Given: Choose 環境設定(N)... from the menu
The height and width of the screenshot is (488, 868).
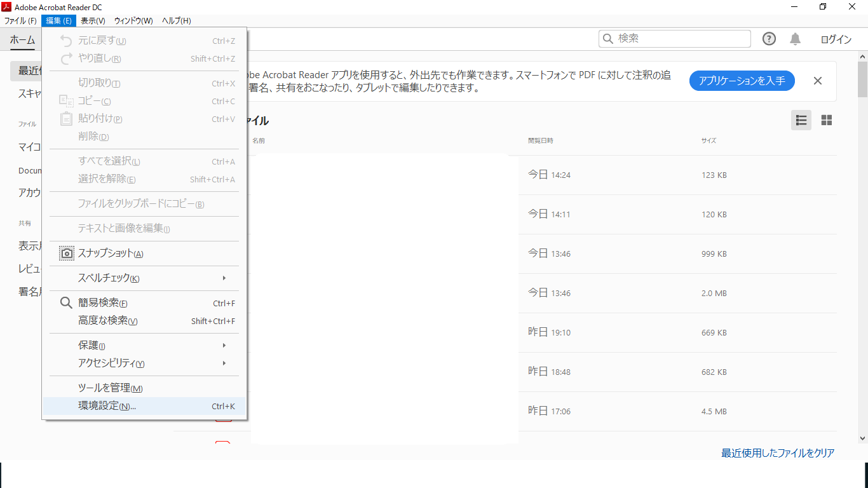Looking at the screenshot, I should pos(144,406).
